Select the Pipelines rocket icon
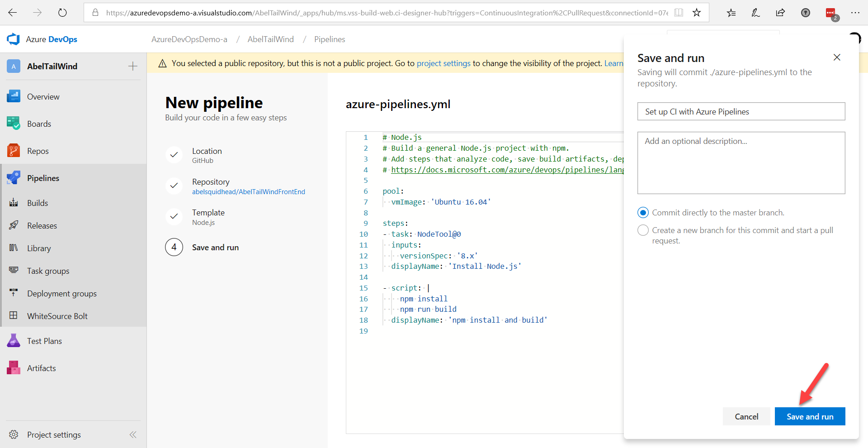Screen dimensions: 868x448 tap(14, 178)
